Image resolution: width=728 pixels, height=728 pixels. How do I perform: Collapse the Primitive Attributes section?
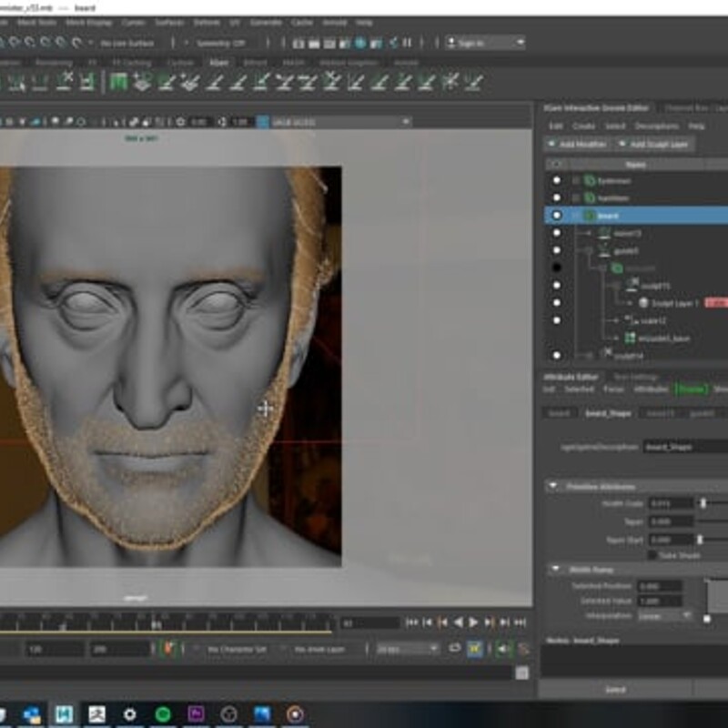tap(552, 486)
